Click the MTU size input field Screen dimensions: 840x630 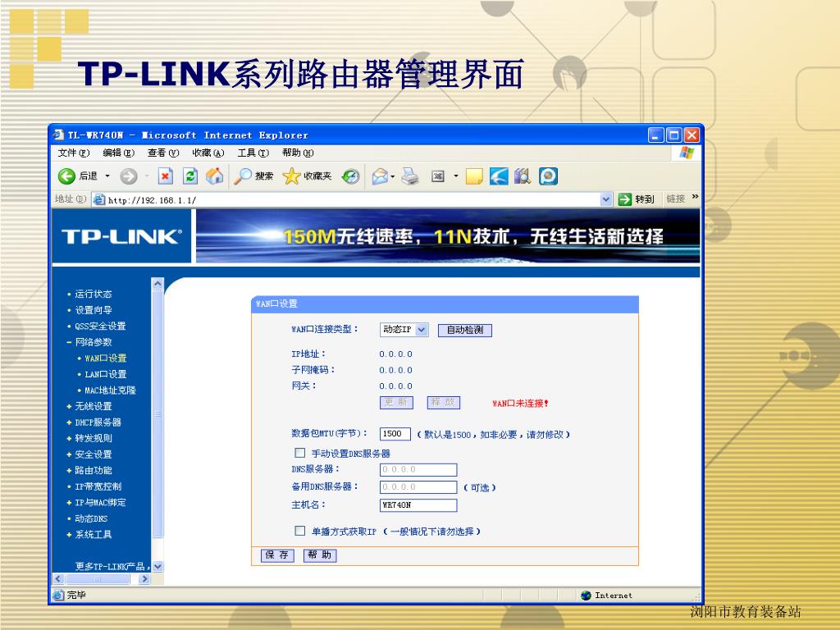(x=395, y=434)
